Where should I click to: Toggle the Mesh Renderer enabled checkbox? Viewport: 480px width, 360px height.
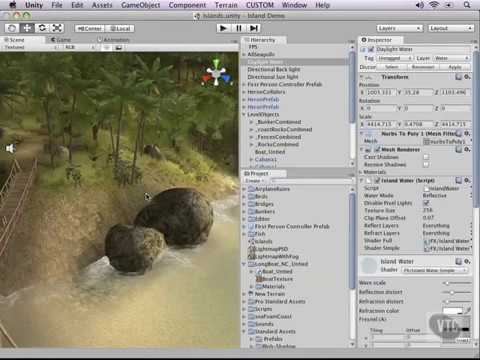tap(377, 149)
